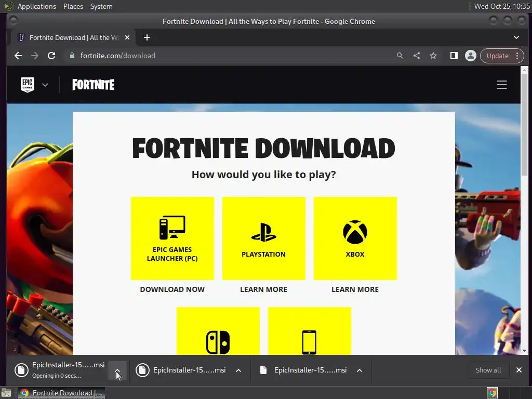The image size is (532, 399).
Task: Close the Fortnite Download tab
Action: [x=127, y=37]
